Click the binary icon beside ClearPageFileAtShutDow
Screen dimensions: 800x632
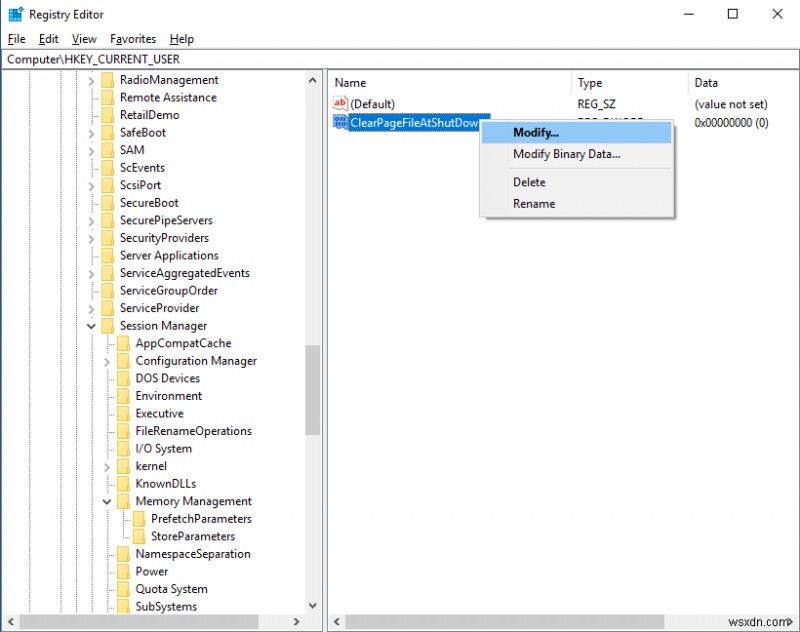pyautogui.click(x=339, y=123)
